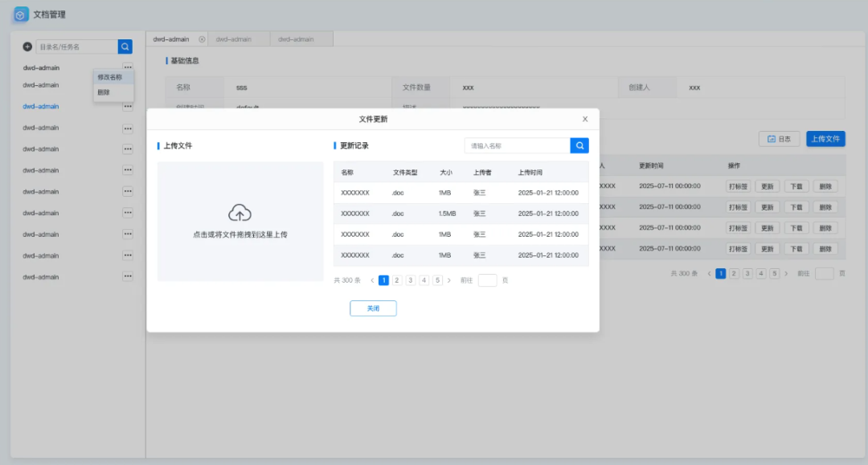The height and width of the screenshot is (465, 868).
Task: Click 下载 on the first table record
Action: (795, 186)
